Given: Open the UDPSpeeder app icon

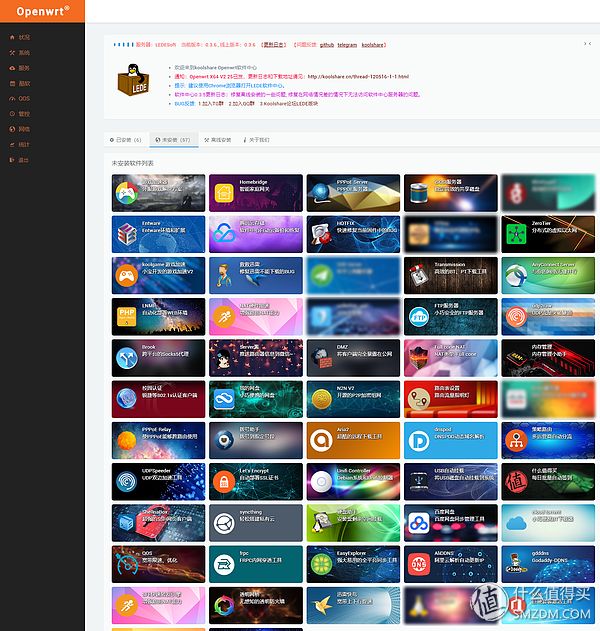Looking at the screenshot, I should pyautogui.click(x=127, y=478).
